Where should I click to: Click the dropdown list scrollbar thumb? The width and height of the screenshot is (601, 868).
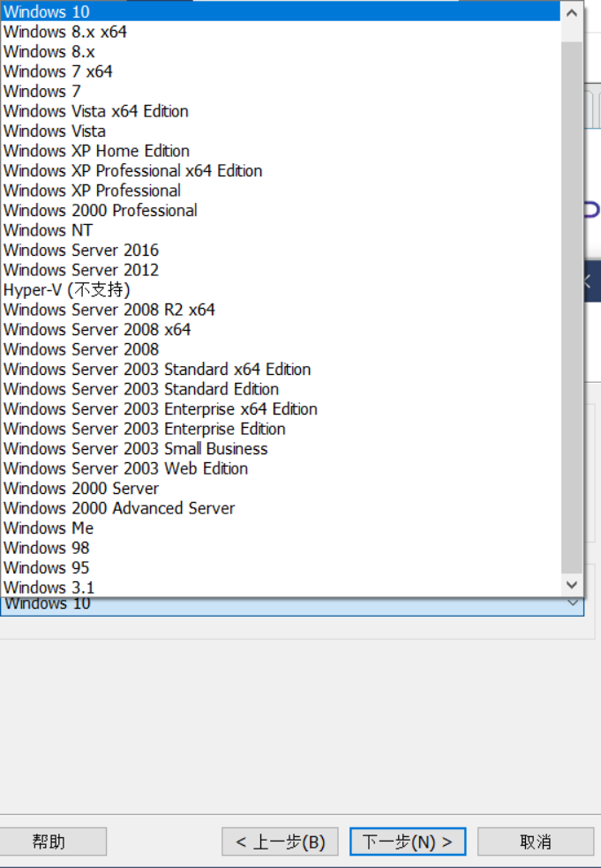572,307
